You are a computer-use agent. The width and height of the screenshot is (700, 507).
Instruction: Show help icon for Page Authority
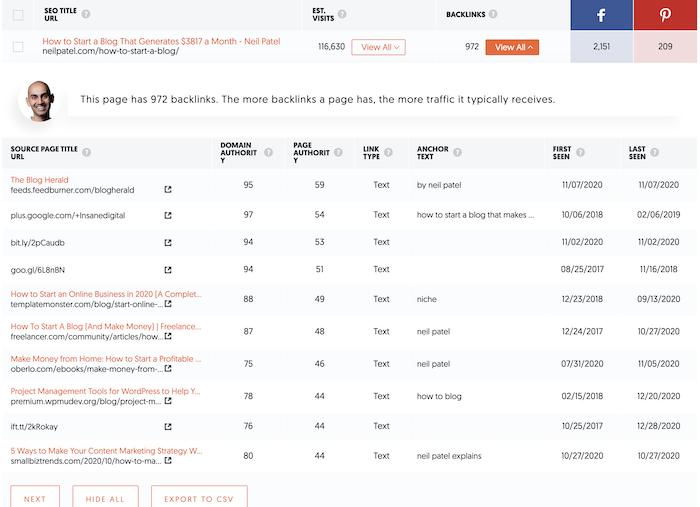click(338, 152)
